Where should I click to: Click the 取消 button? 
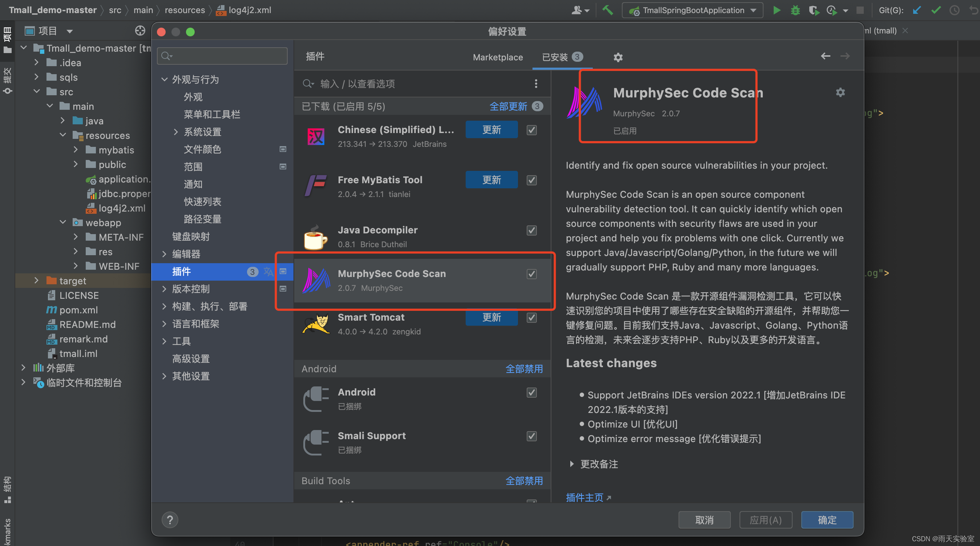704,520
